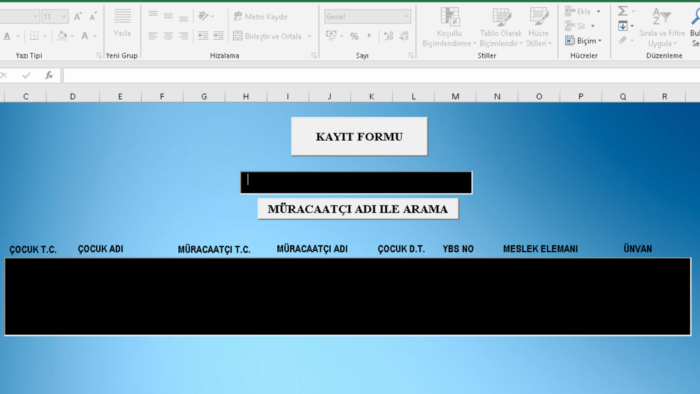Click Metni Kaydır wrap text button
The height and width of the screenshot is (394, 700).
(261, 17)
